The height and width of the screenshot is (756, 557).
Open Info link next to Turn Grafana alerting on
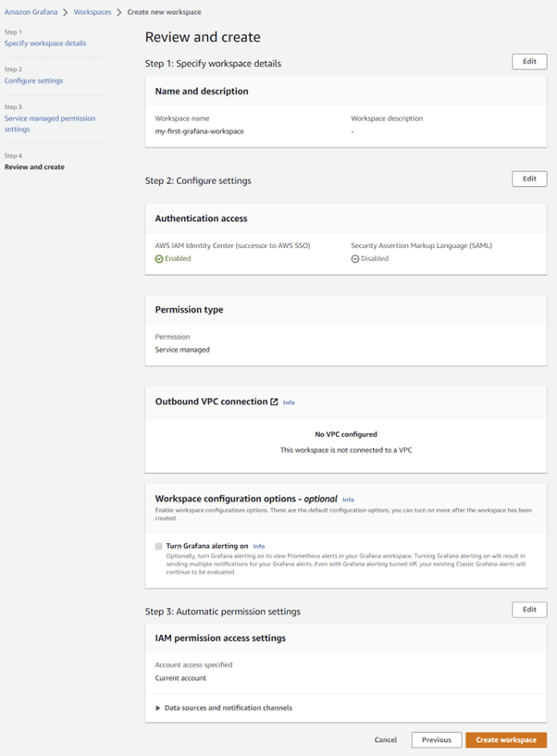259,547
